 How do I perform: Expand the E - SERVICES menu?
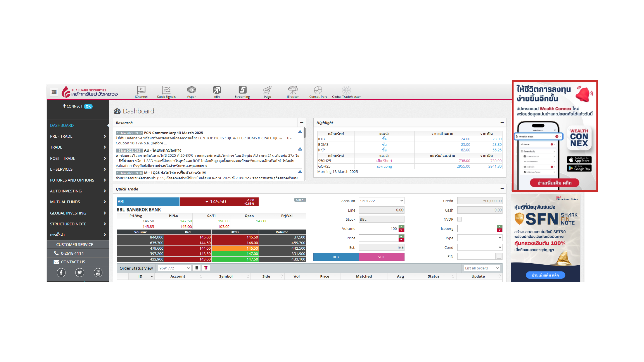coord(78,169)
